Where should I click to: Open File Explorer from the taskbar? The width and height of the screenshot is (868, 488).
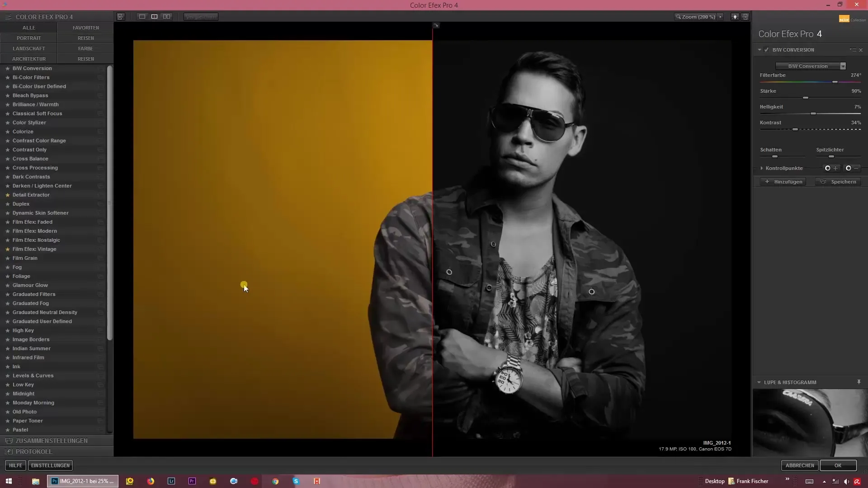(x=36, y=481)
